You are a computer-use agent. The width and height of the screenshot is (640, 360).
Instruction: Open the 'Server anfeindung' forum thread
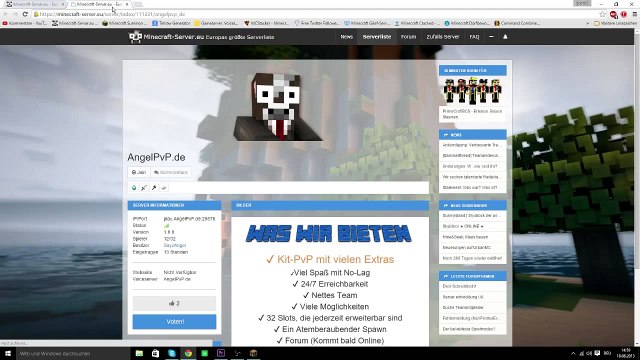click(463, 297)
